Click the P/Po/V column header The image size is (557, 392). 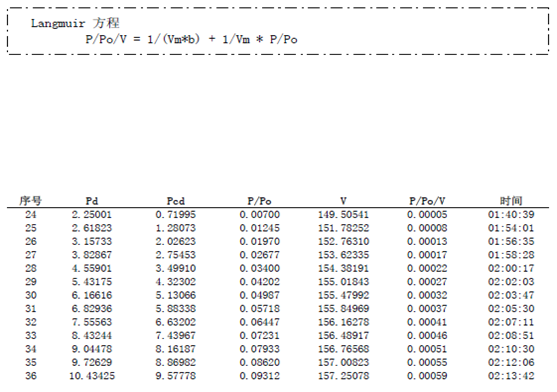(427, 201)
